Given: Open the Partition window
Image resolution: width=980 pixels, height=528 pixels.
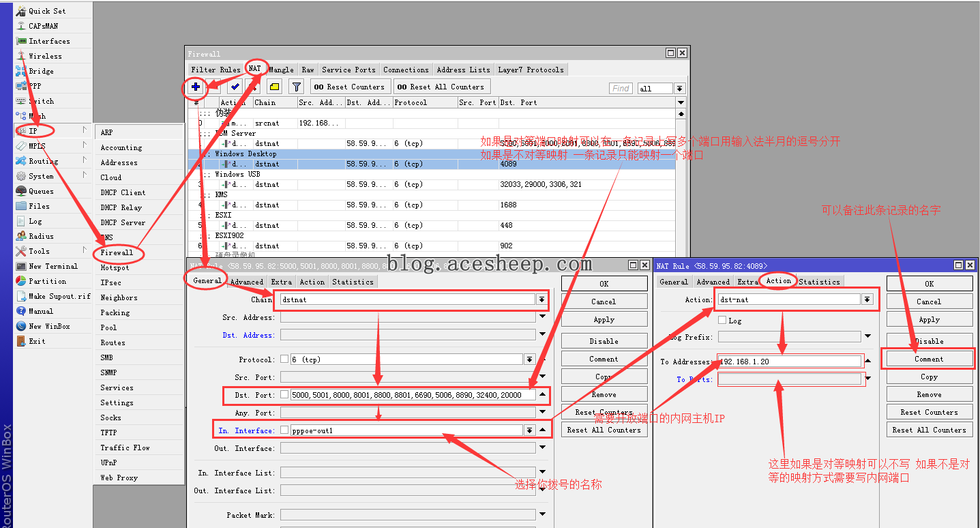Looking at the screenshot, I should (x=47, y=281).
